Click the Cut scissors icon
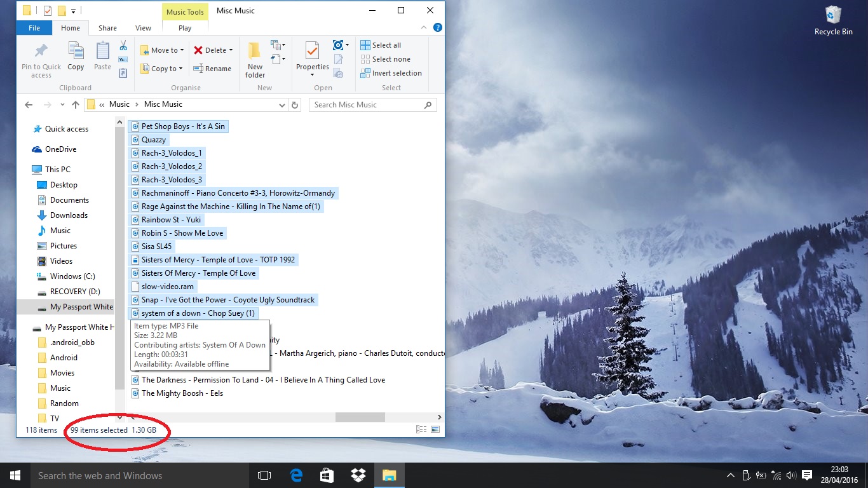The width and height of the screenshot is (868, 488). [123, 46]
